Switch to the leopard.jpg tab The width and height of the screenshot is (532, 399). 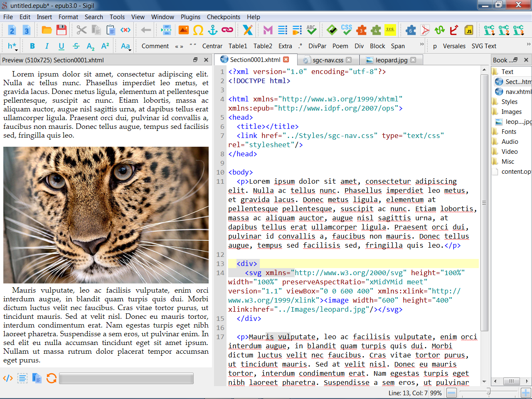click(x=391, y=60)
